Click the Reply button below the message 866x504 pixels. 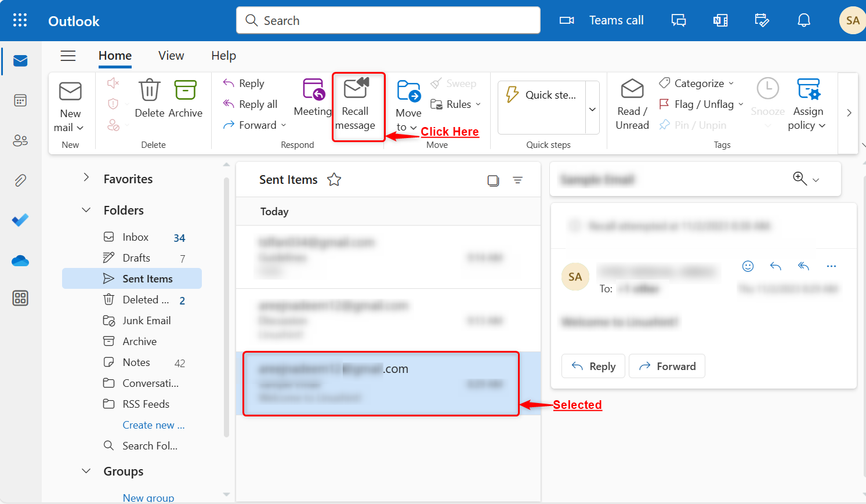coord(593,366)
